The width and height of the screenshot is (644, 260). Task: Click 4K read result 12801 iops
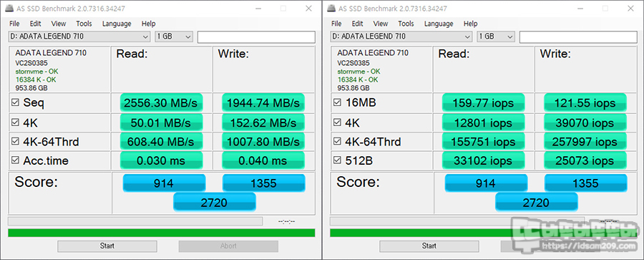click(484, 122)
